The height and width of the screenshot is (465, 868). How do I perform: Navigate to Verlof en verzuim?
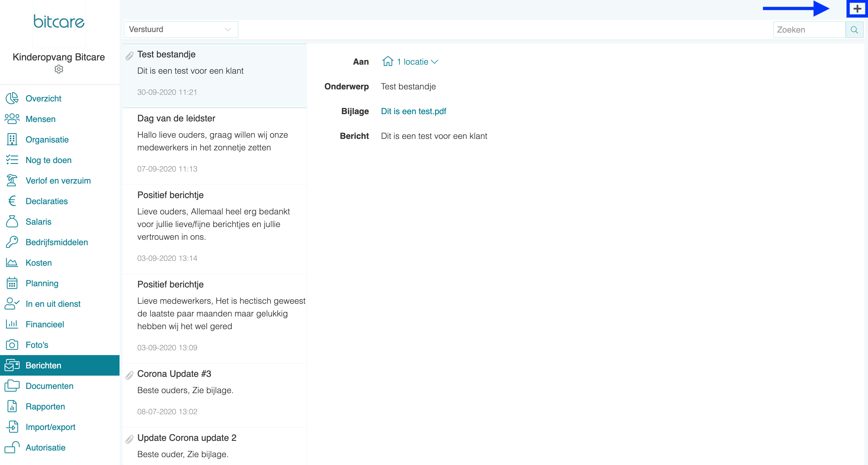pos(60,181)
